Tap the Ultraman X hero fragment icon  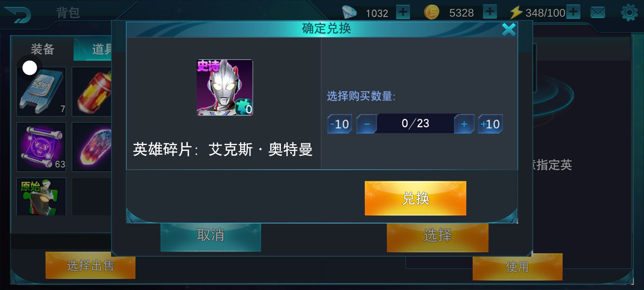coord(225,88)
